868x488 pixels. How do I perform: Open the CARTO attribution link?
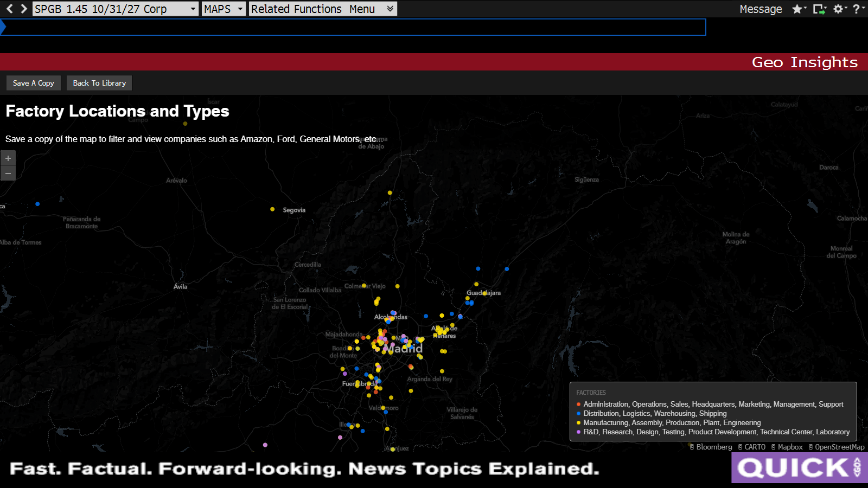pyautogui.click(x=752, y=447)
